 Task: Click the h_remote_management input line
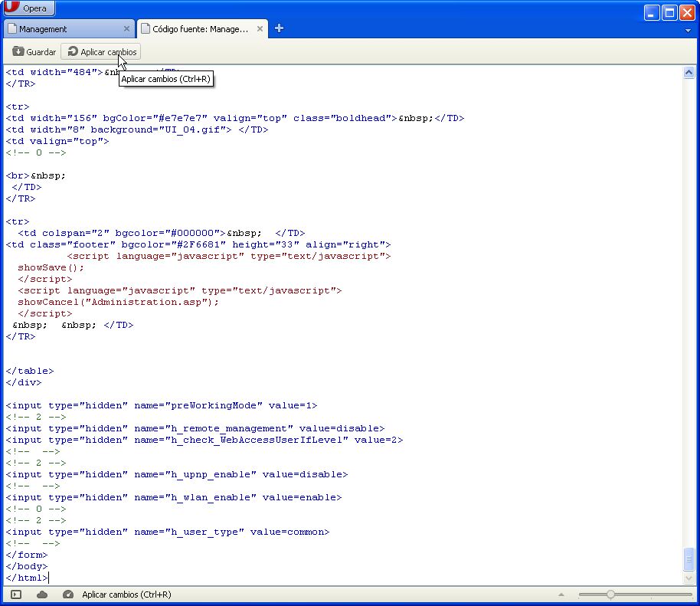click(195, 428)
